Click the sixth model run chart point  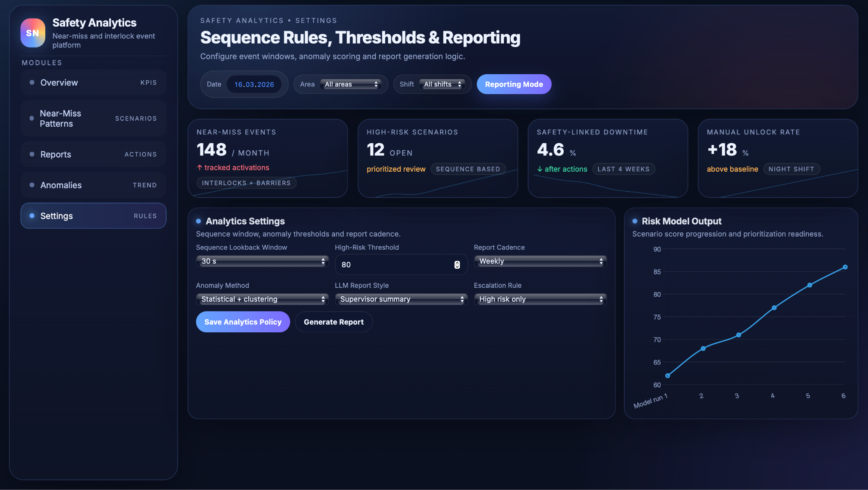[845, 267]
